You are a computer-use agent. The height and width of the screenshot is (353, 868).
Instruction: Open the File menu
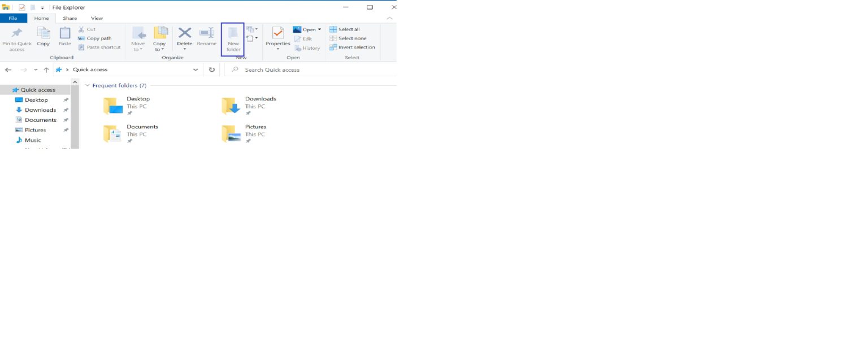click(x=12, y=18)
